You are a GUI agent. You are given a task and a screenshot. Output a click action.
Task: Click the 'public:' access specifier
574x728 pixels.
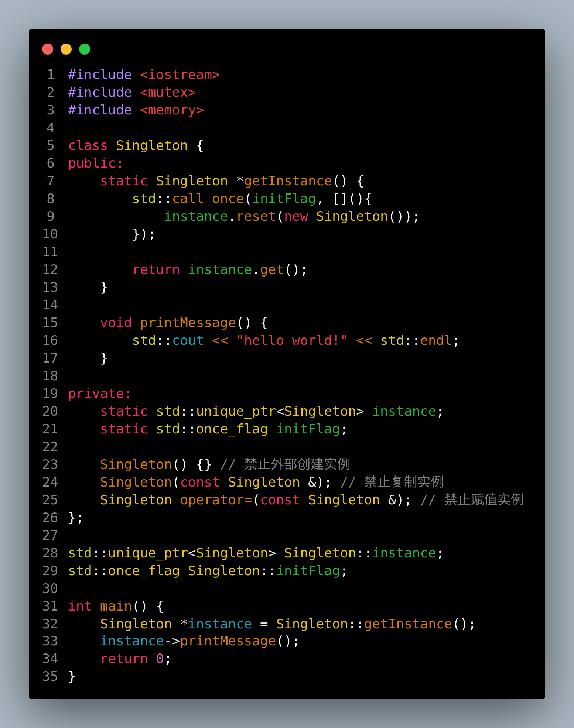click(96, 163)
